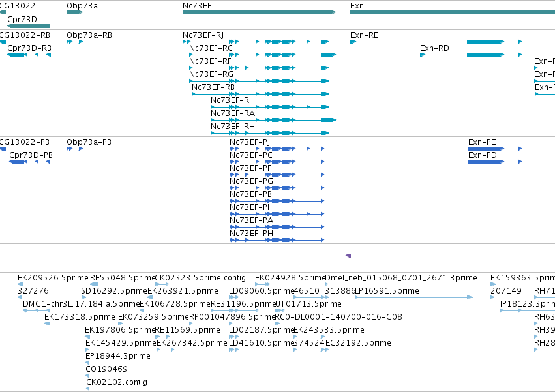Click the Nc73EF-PH protein label
The height and width of the screenshot is (392, 555).
[251, 234]
